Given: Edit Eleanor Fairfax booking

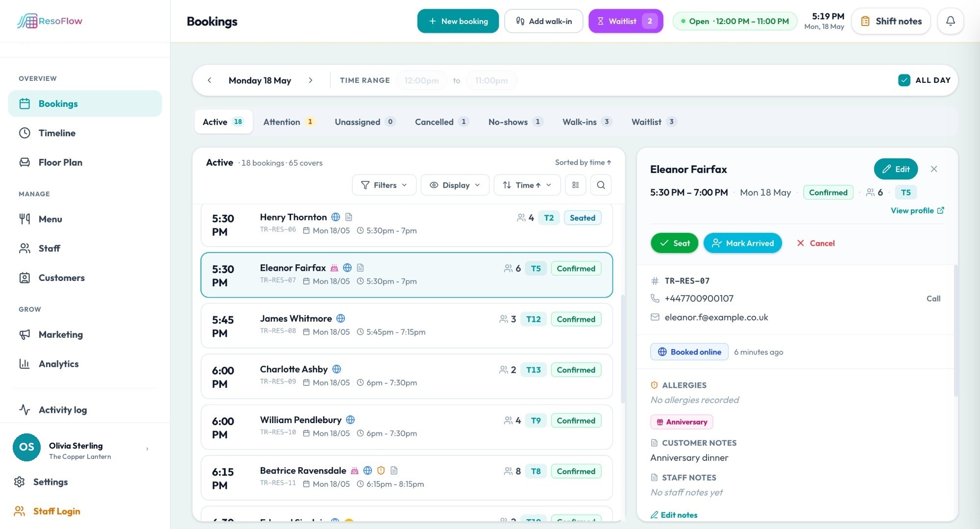Looking at the screenshot, I should pos(896,169).
